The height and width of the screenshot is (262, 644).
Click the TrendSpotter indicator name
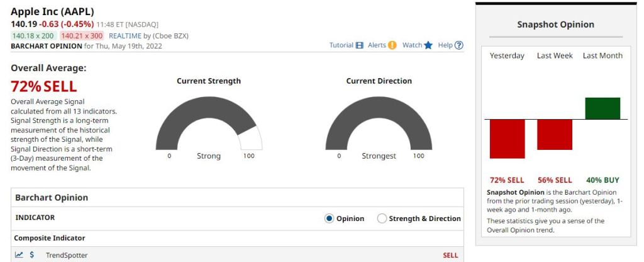[67, 255]
